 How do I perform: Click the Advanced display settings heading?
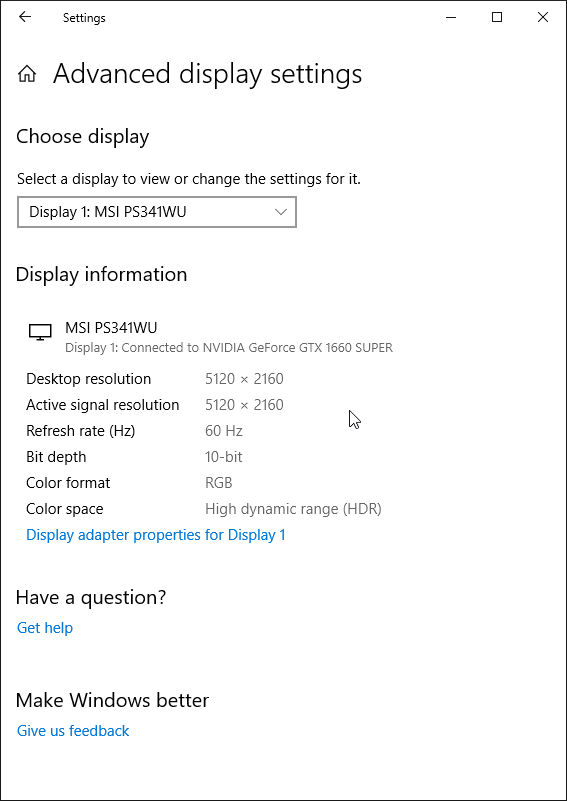(207, 75)
